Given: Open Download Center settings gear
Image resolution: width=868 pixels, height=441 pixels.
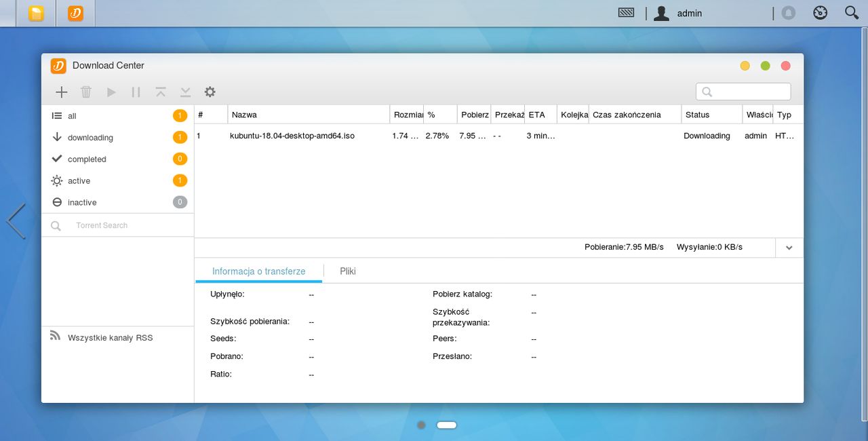Looking at the screenshot, I should (x=210, y=92).
